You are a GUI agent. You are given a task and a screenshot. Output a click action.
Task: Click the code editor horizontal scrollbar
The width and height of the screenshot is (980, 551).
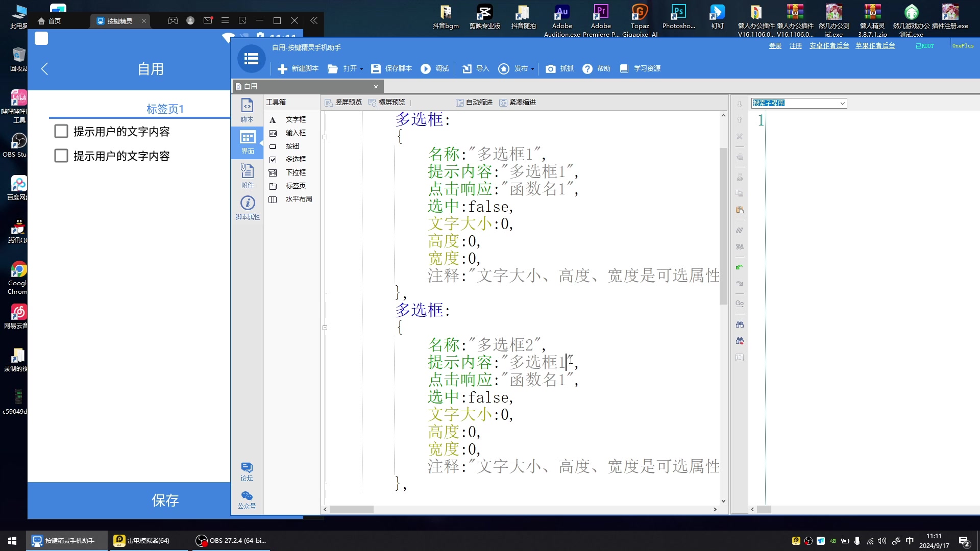(352, 510)
